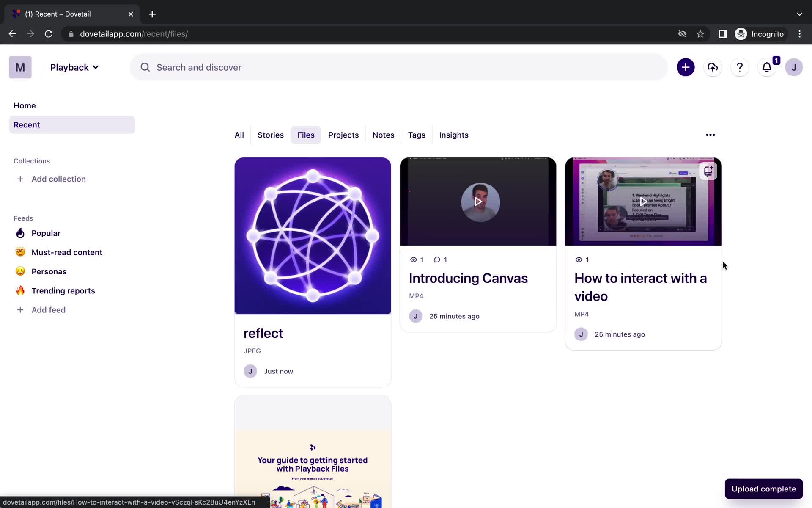
Task: Open the notifications panel
Action: 767,67
